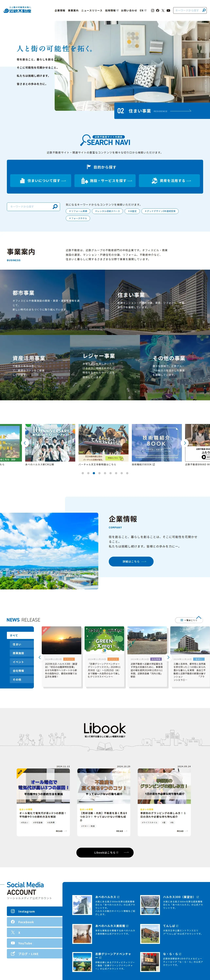Select Instagram in the social account list

click(35, 911)
